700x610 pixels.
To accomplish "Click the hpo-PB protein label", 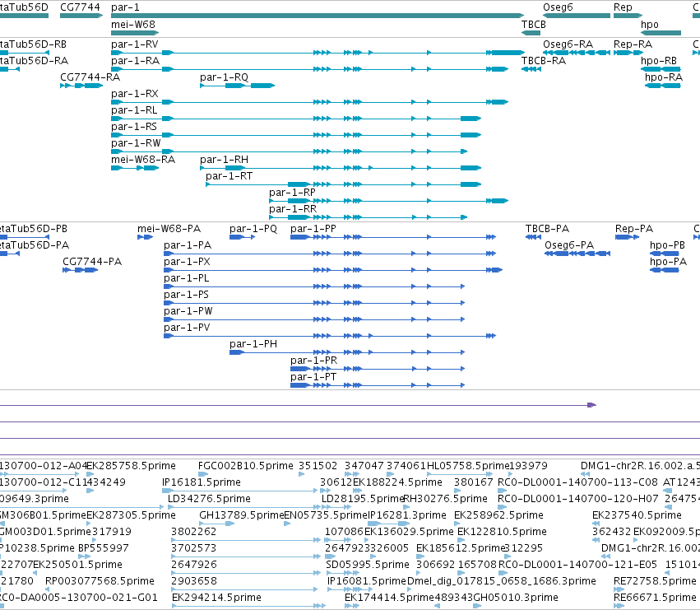I will point(667,245).
